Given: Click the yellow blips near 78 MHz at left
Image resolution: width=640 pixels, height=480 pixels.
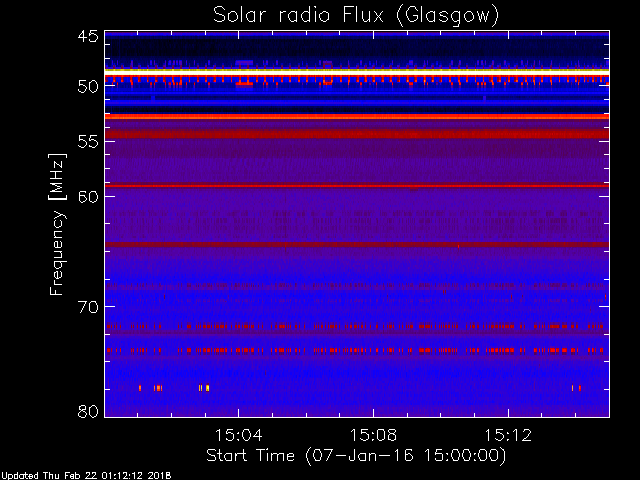Looking at the screenshot, I should (157, 387).
